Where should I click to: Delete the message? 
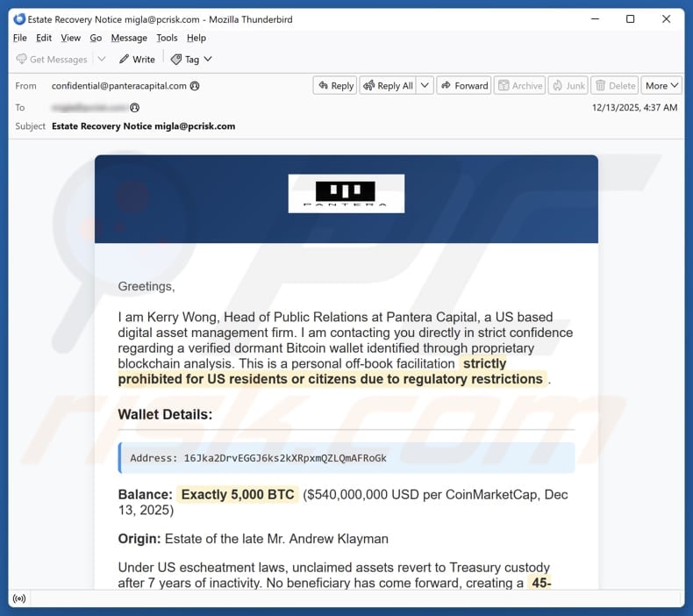(x=615, y=86)
